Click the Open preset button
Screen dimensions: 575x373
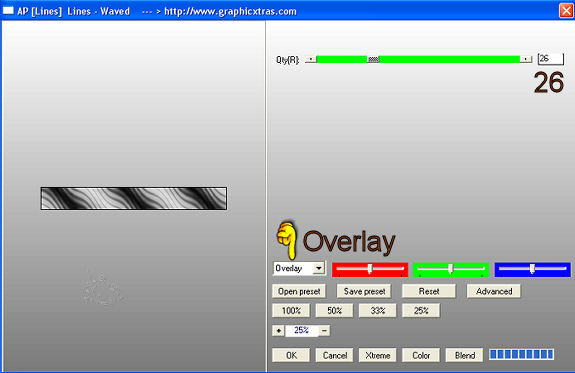[x=299, y=291]
